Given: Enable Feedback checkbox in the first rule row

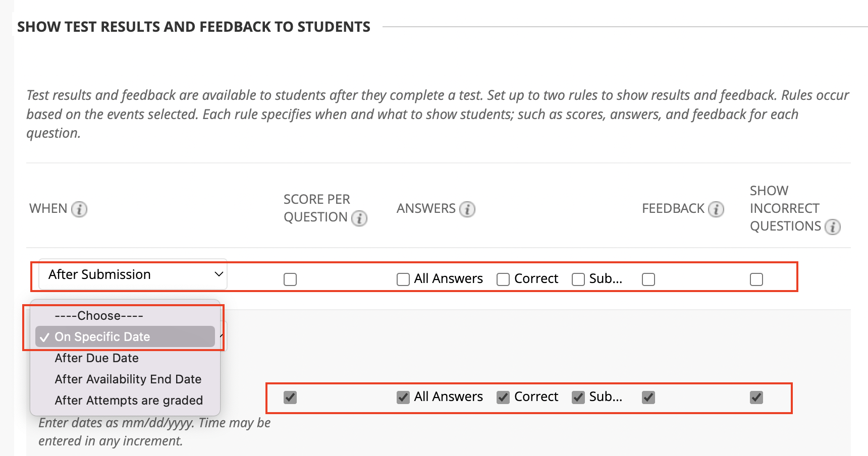Looking at the screenshot, I should 648,279.
